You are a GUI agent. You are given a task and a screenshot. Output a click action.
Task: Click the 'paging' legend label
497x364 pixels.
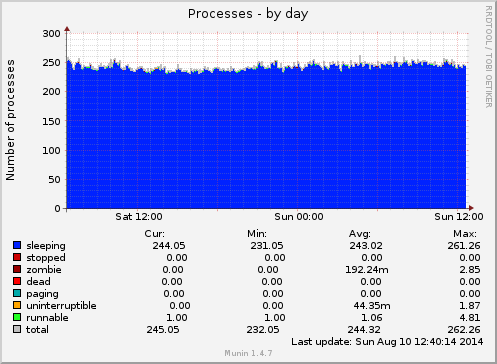click(x=42, y=294)
